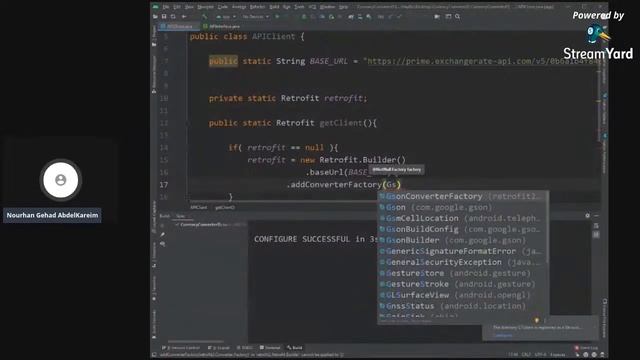Open the app run configuration dropdown
This screenshot has width=640, height=360.
[x=226, y=17]
